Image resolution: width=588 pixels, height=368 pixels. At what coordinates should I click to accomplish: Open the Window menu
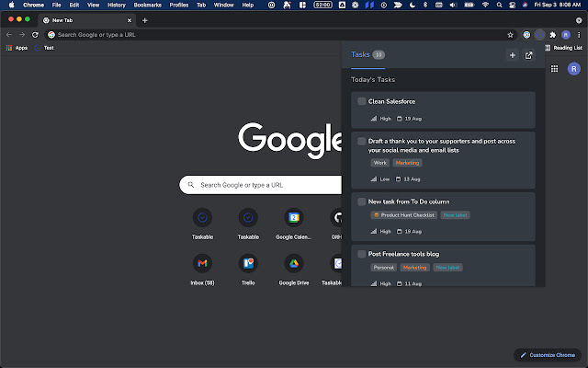click(224, 5)
